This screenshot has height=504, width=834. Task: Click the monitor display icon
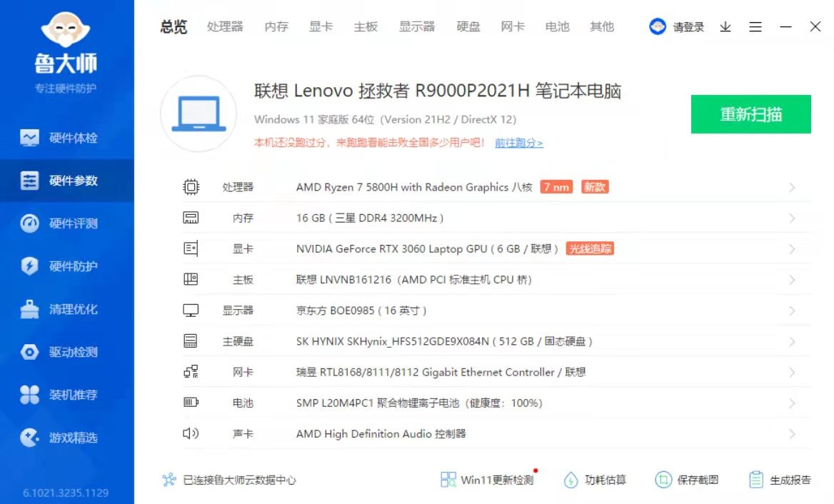point(191,310)
